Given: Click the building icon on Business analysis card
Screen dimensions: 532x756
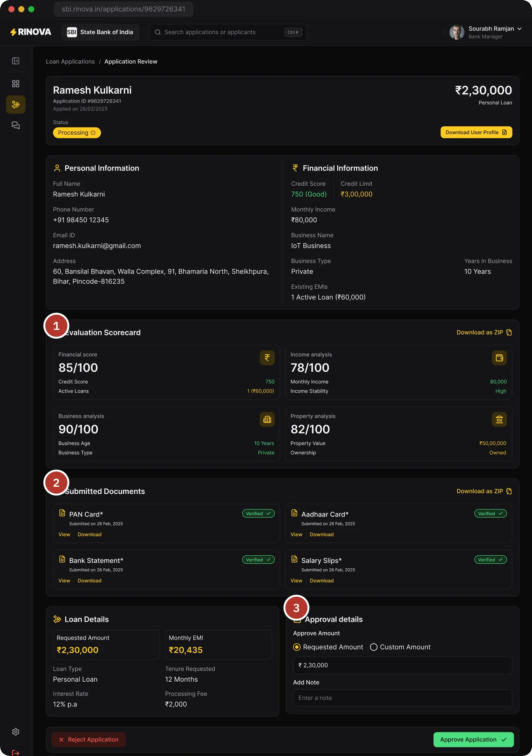Looking at the screenshot, I should pos(267,420).
